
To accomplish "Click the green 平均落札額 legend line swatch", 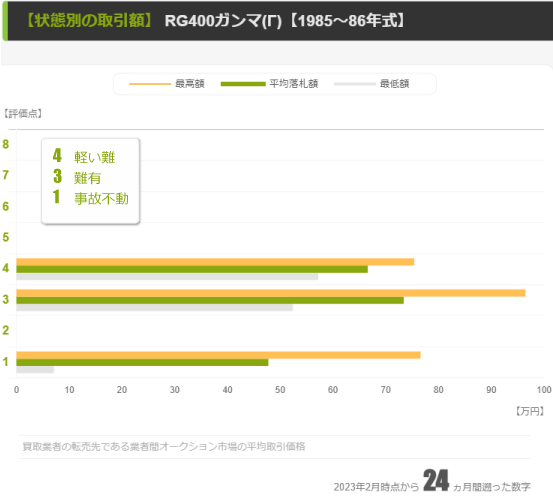I will point(243,84).
